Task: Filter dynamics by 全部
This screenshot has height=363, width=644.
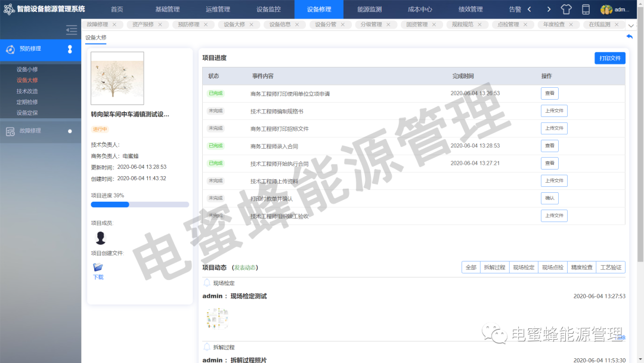Action: pyautogui.click(x=471, y=267)
